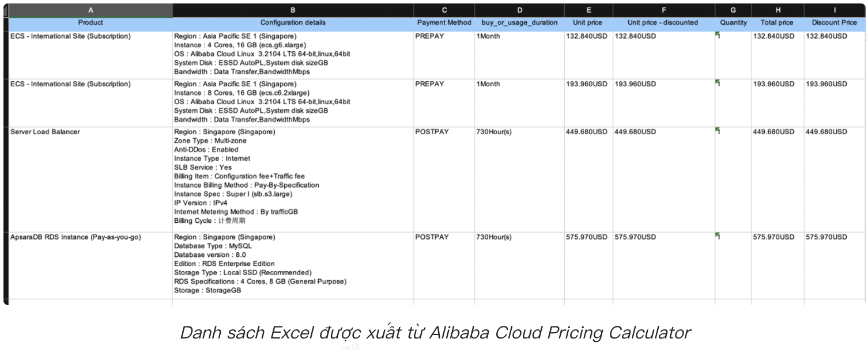Select the Quantity column header G
Viewport: 868px width, 350px height.
(733, 10)
